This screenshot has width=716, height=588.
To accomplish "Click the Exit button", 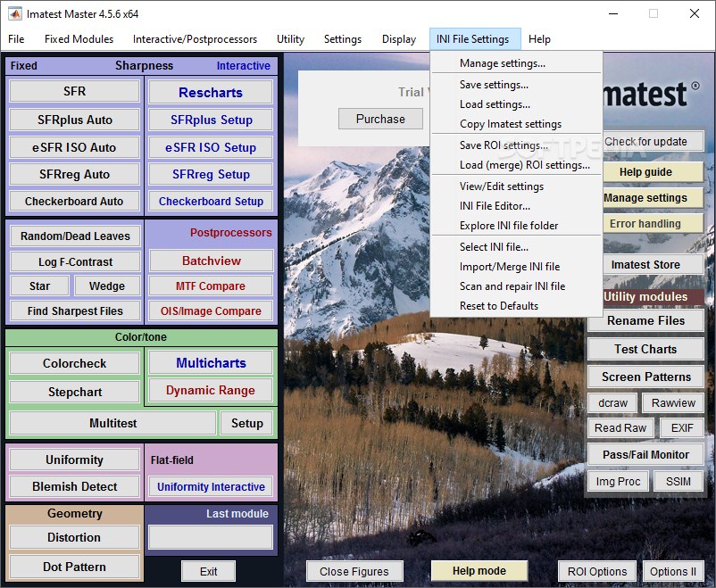I will tap(208, 572).
